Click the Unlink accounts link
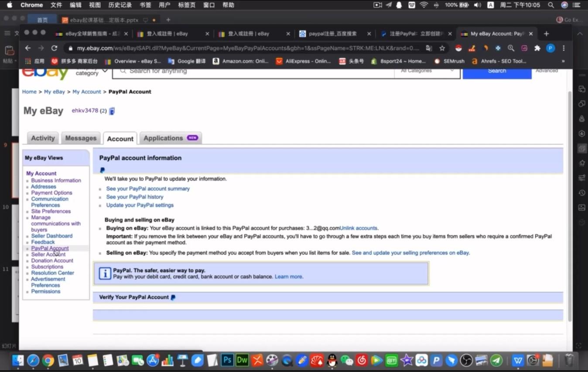This screenshot has height=372, width=588. (x=359, y=228)
